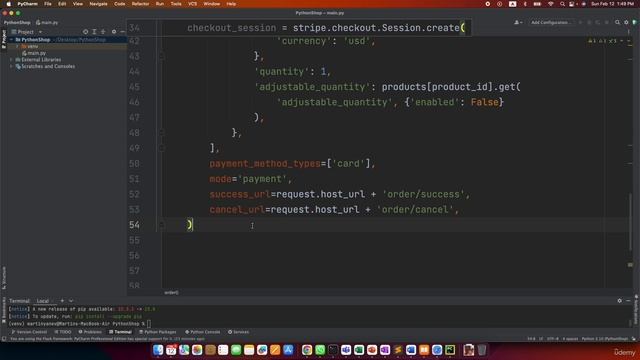This screenshot has width=640, height=360.
Task: Click Expand All icon in Project panel
Action: pyautogui.click(x=94, y=32)
